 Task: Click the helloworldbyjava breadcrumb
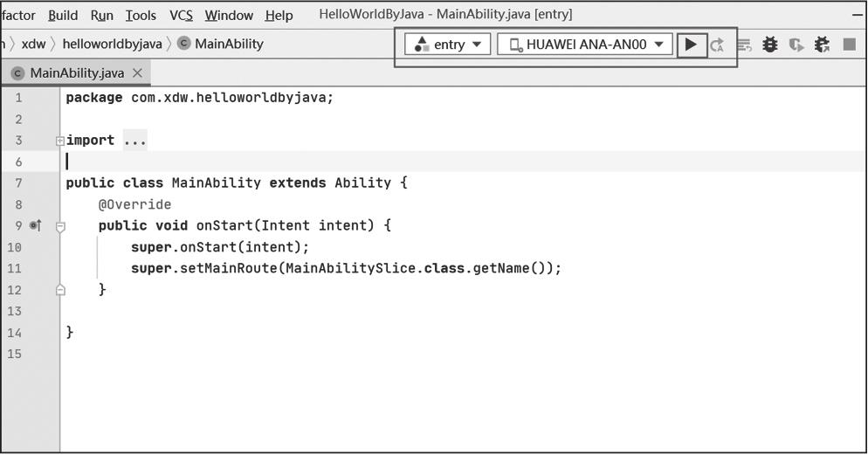point(113,44)
